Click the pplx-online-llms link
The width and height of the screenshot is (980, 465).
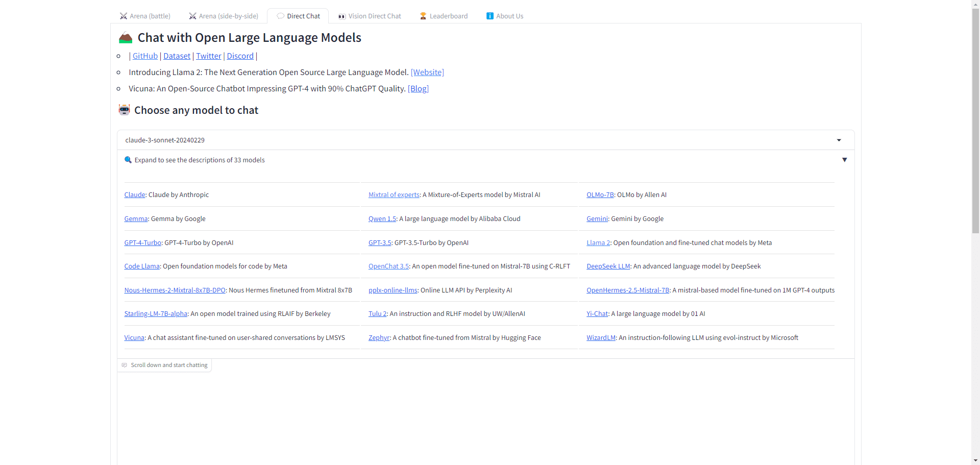[393, 290]
